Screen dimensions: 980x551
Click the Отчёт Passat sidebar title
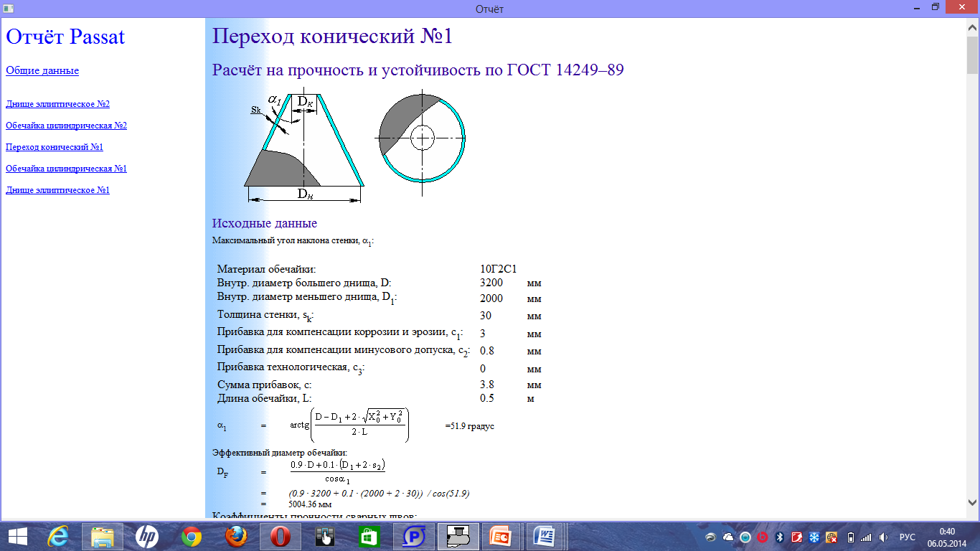[x=65, y=37]
